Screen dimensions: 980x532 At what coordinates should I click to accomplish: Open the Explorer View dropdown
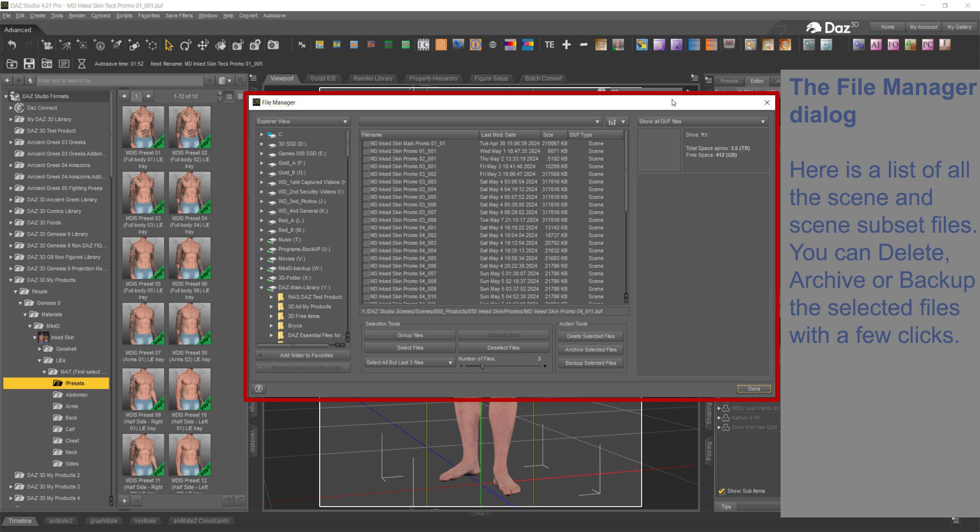pos(302,122)
